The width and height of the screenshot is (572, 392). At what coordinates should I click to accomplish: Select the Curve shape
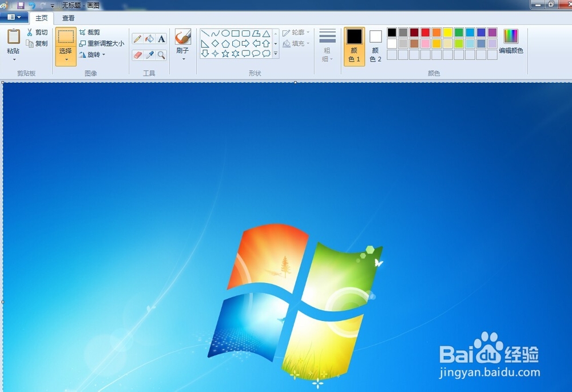click(x=215, y=34)
